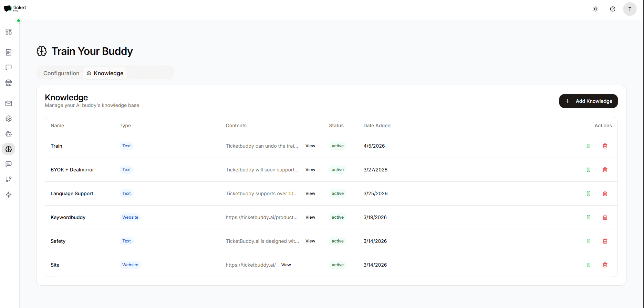Screen dimensions: 644x308
Task: Open the user avatar labeled T
Action: coord(630,9)
